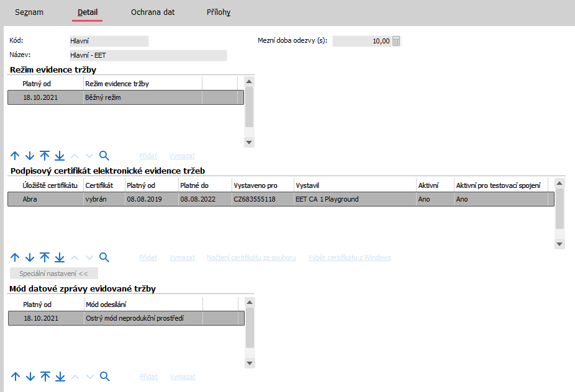Collapse Speciální nastavení section
This screenshot has height=392, width=575.
click(x=54, y=273)
